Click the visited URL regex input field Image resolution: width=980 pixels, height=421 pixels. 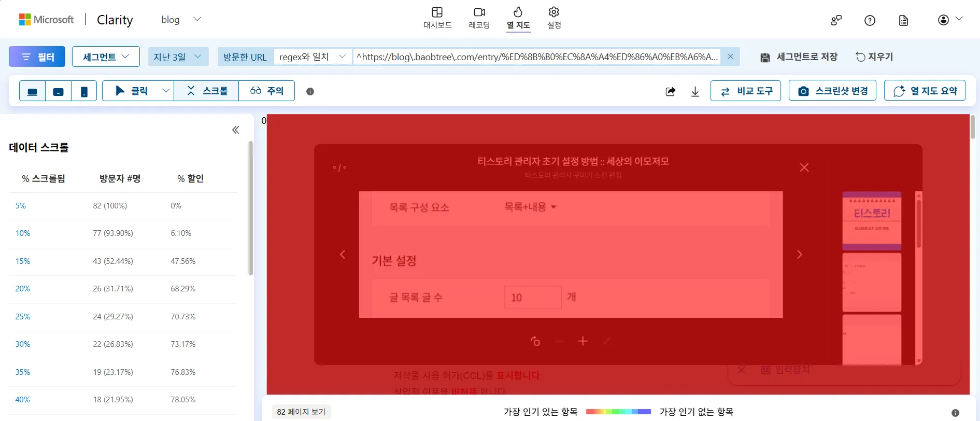pos(537,57)
